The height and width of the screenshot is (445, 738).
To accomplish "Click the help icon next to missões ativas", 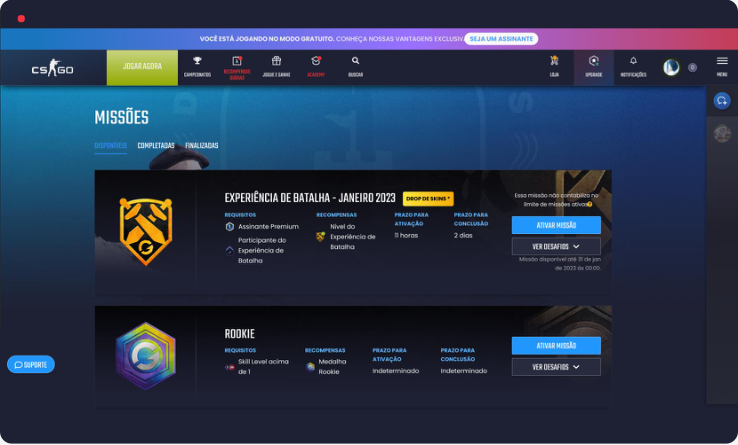I will click(590, 204).
